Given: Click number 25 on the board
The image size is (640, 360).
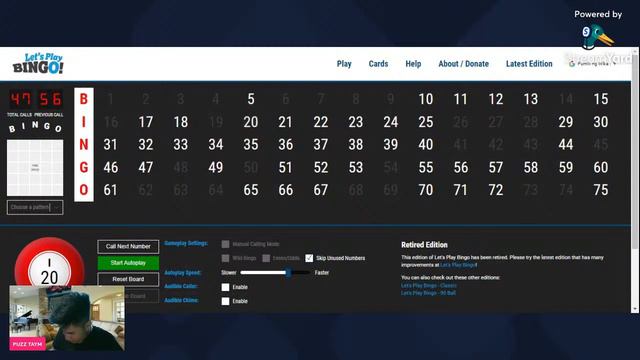Looking at the screenshot, I should [425, 122].
